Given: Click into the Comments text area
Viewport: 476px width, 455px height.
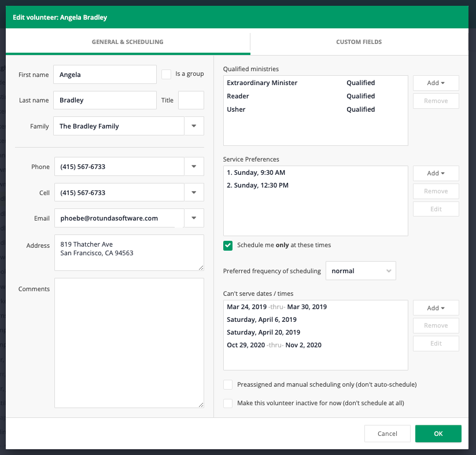Looking at the screenshot, I should click(129, 343).
